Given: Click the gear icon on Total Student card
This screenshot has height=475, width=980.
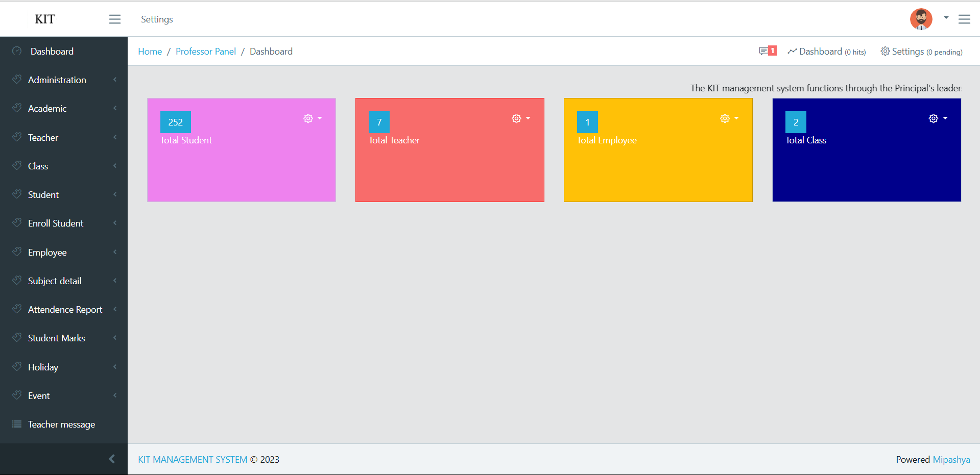Looking at the screenshot, I should click(308, 118).
